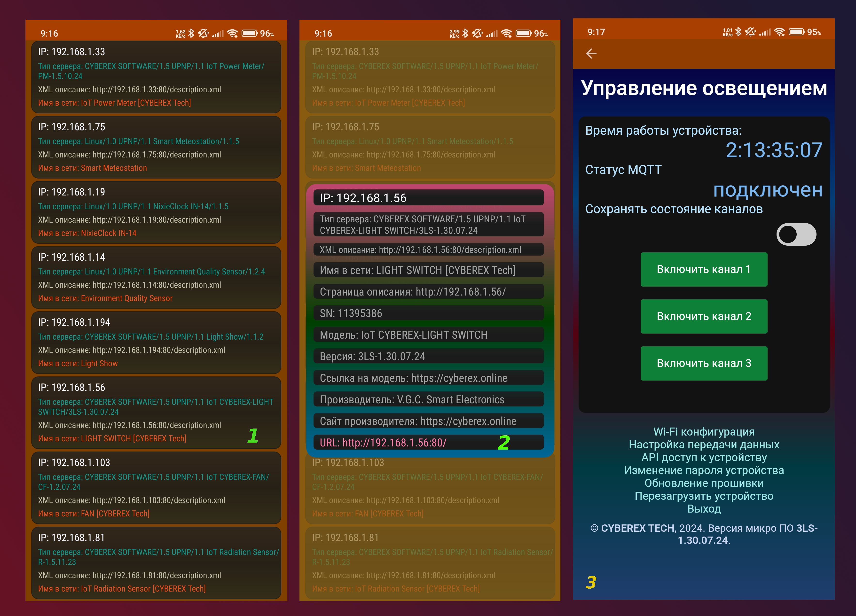Click the 'SN: 11395386' row
This screenshot has width=856, height=616.
[x=428, y=313]
